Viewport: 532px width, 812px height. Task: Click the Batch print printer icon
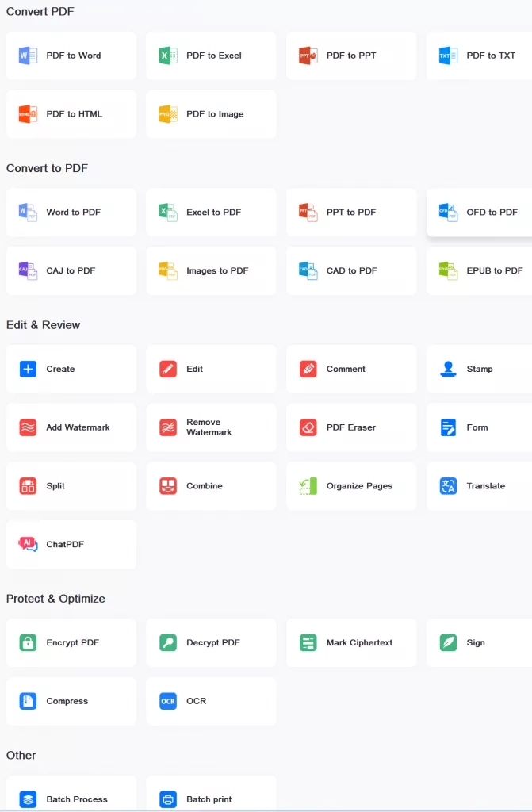point(168,799)
